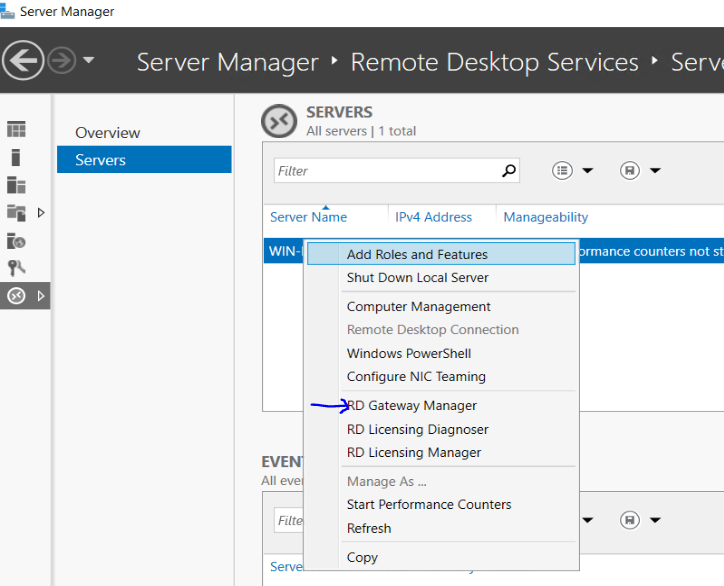The height and width of the screenshot is (586, 724).
Task: Click the Servers tile round icon
Action: click(x=279, y=121)
